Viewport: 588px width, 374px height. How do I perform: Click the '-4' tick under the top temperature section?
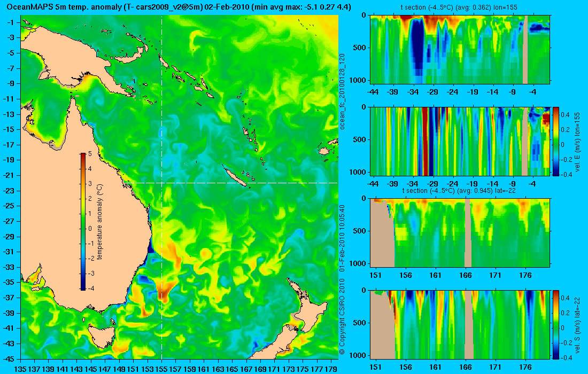pos(533,91)
